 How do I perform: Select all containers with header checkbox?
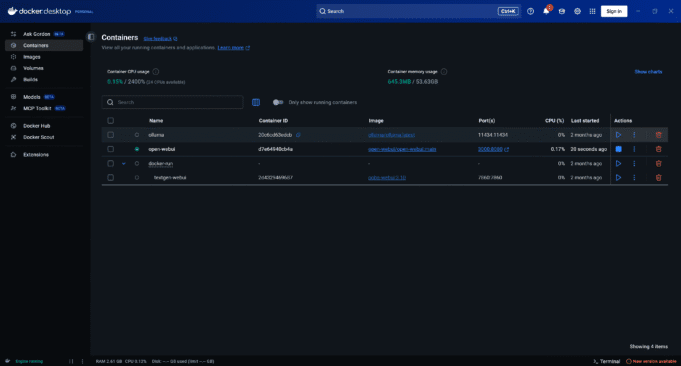click(x=111, y=121)
